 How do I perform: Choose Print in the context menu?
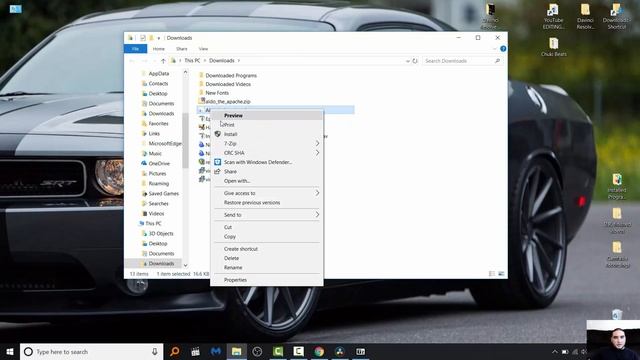[x=229, y=125]
